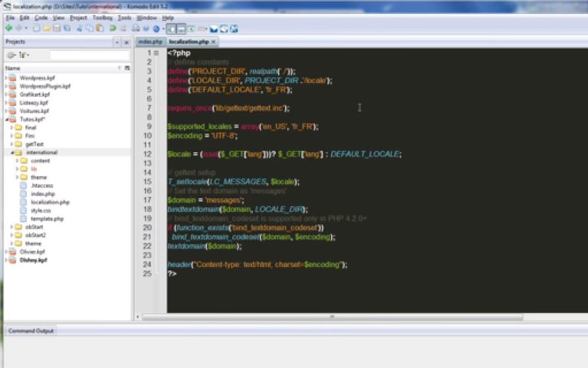Click the Projects sort options icon
This screenshot has height=368, width=588.
23,55
